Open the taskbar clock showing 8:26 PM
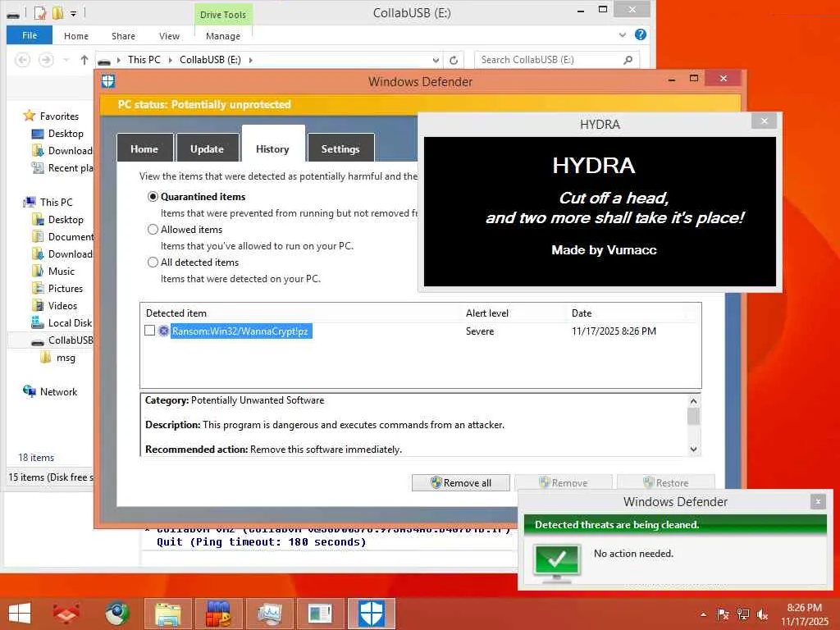This screenshot has height=630, width=840. (x=804, y=614)
